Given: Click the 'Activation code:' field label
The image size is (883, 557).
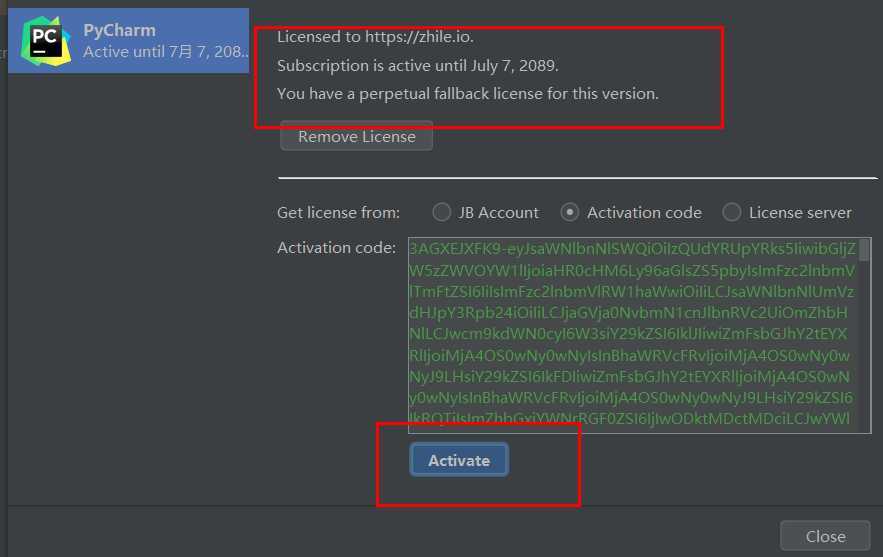Looking at the screenshot, I should pos(336,248).
